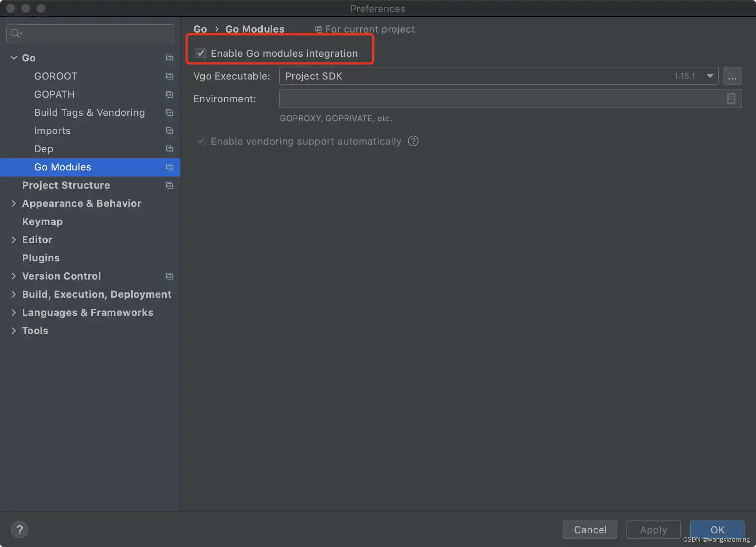Toggle Enable vendoring support automatically checkbox
Screen dimensions: 756x547
pos(201,141)
